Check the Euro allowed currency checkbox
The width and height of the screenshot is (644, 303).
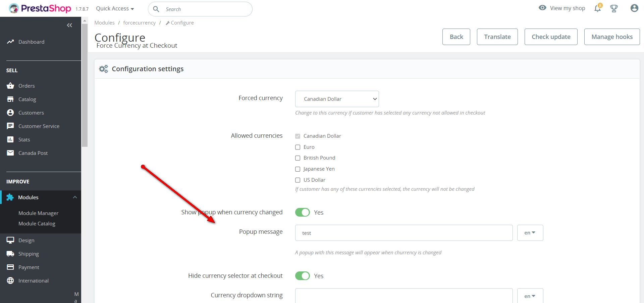(298, 147)
